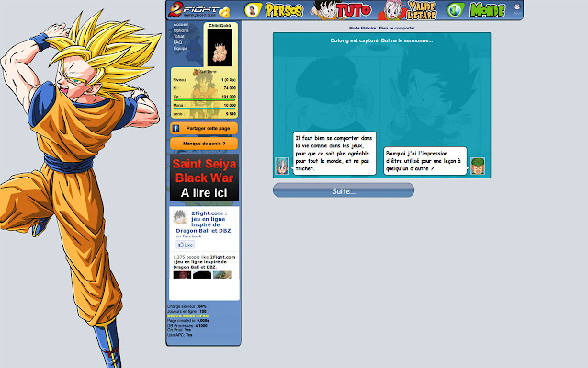Open the Saint Seiya Black War banner
This screenshot has height=368, width=588.
[204, 178]
